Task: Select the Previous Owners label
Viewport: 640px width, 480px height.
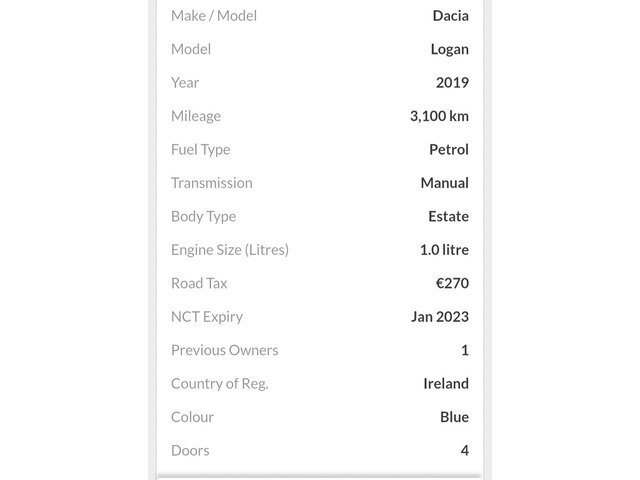Action: [224, 351]
